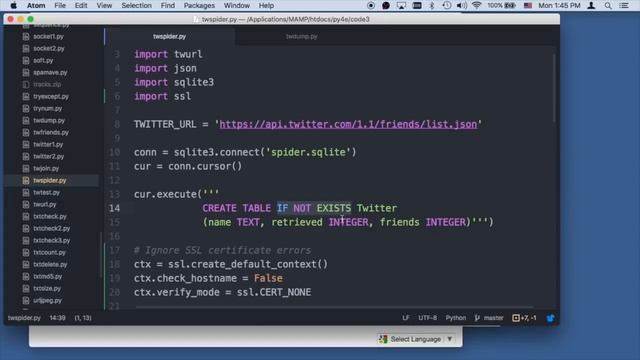Change the UTF-8 encoding selector
This screenshot has height=360, width=640.
pyautogui.click(x=427, y=318)
